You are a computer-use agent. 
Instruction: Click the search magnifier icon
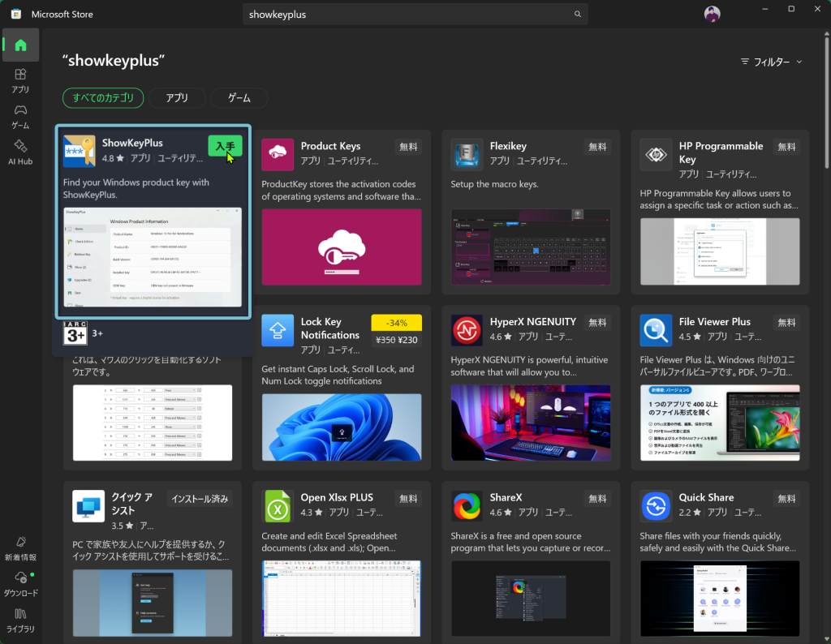(x=577, y=15)
